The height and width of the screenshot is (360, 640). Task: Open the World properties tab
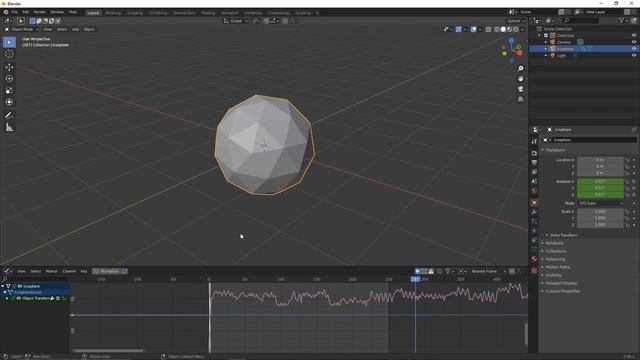coord(534,191)
